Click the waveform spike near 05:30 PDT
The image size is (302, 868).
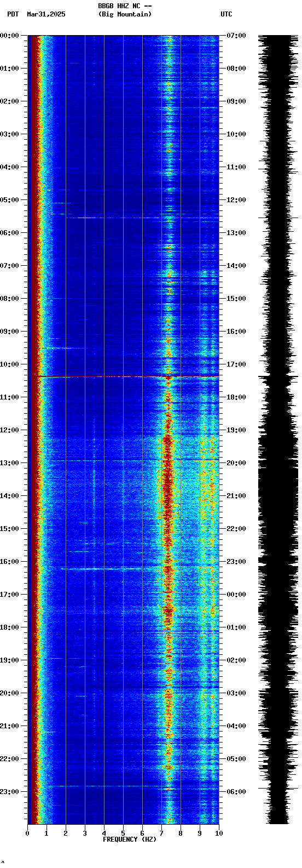278,218
